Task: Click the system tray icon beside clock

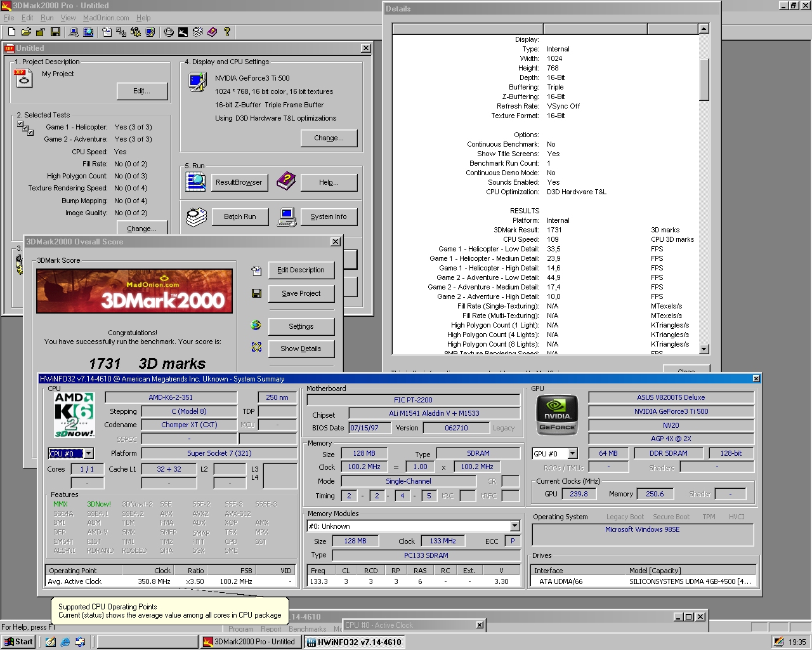Action: click(778, 642)
